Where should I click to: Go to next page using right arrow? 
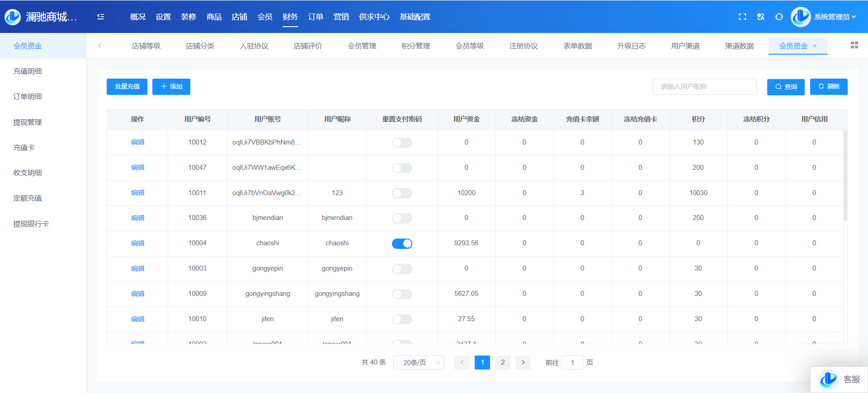pos(523,362)
